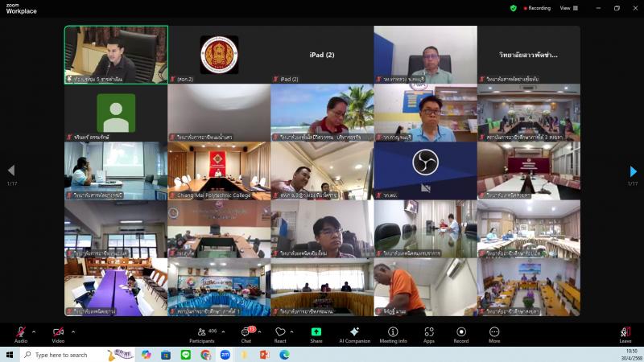Open Meeting info
Screen dimensions: 644x362
[x=393, y=335]
